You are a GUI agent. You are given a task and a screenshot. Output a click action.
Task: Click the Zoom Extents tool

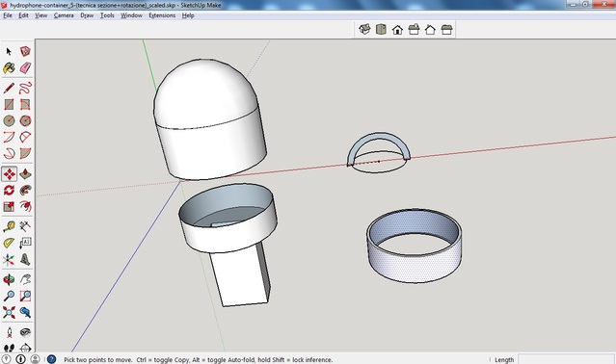(9, 312)
